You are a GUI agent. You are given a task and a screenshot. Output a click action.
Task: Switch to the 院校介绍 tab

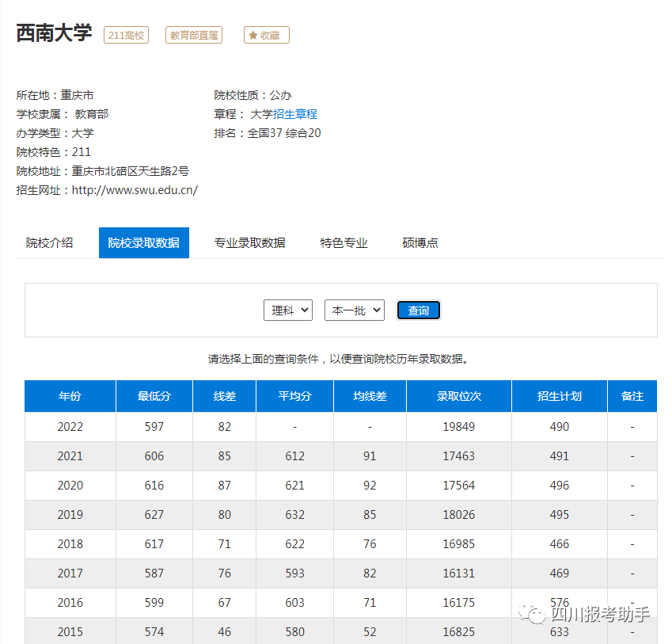tap(49, 242)
